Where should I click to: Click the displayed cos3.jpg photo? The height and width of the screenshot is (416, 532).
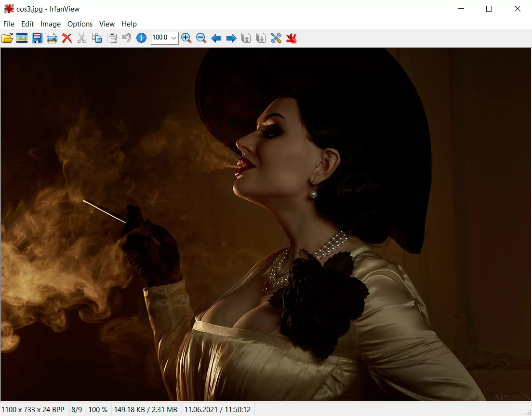[266, 224]
